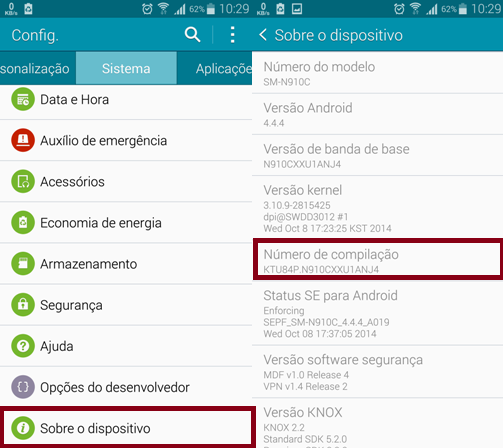Go back using the arrow beside Sobre o dispositivo
The image size is (503, 448).
click(263, 35)
